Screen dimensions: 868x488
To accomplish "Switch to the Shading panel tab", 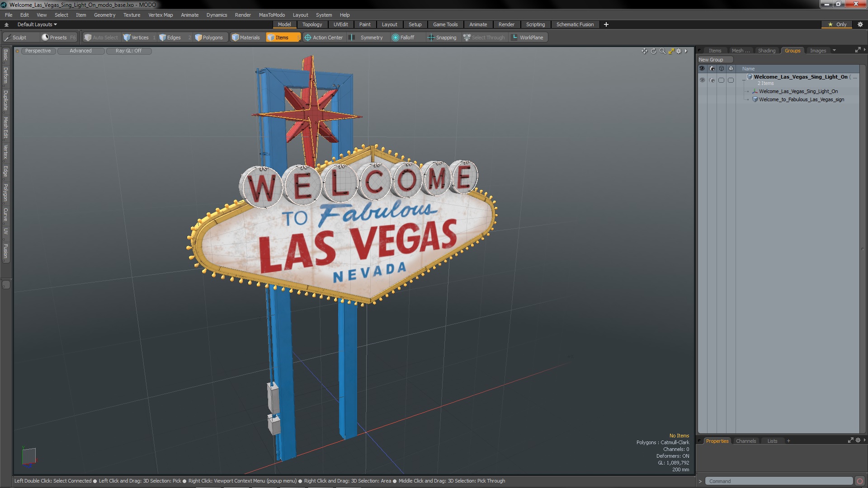I will point(766,51).
